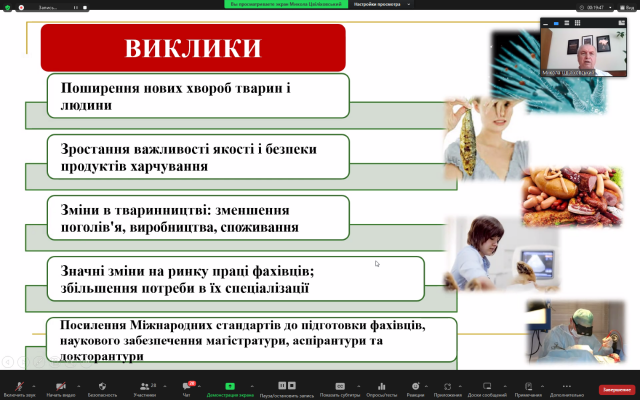Click the speaker's video thumbnail

[584, 52]
